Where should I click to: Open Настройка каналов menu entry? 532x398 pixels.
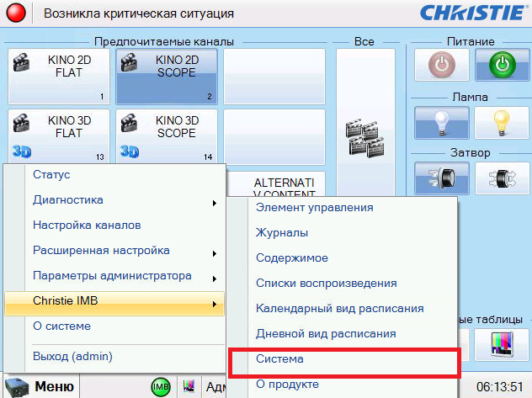pos(114,226)
